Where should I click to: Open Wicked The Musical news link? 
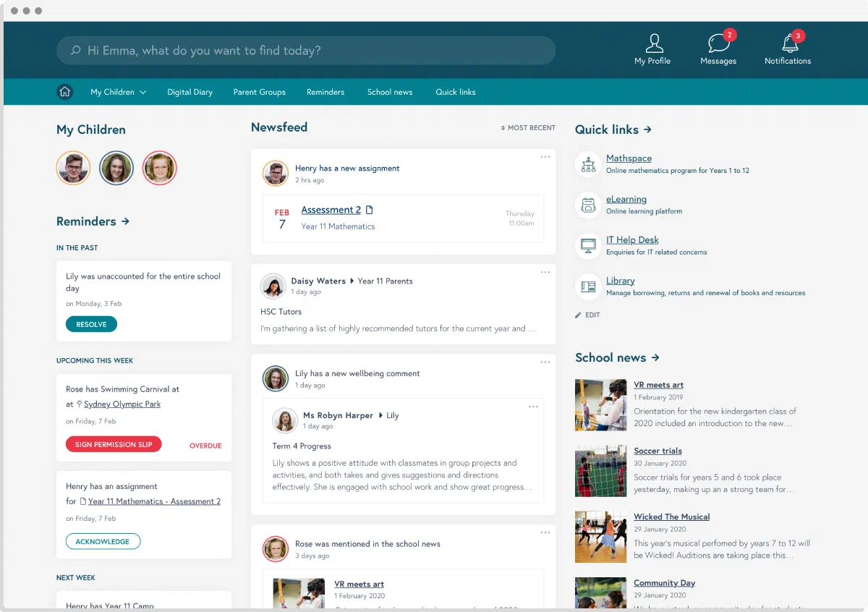click(x=672, y=517)
